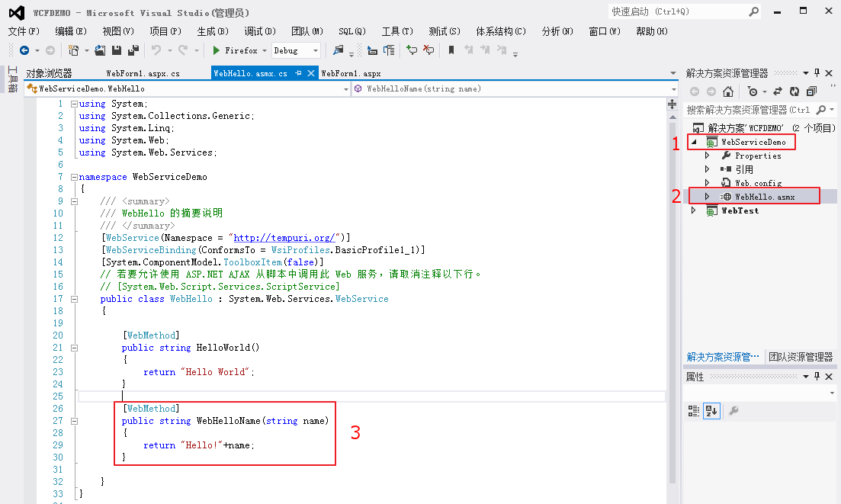The height and width of the screenshot is (504, 841).
Task: Open the 工具(T) menu
Action: (397, 31)
